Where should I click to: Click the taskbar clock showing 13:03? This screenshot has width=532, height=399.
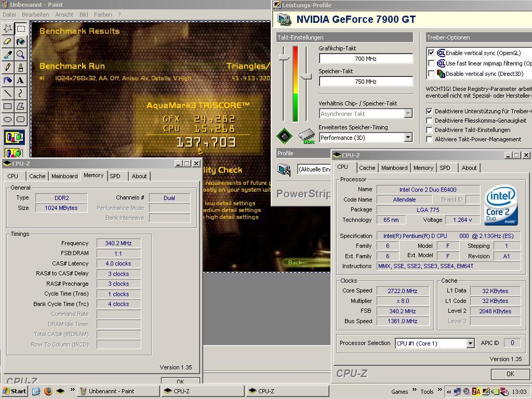pyautogui.click(x=519, y=392)
